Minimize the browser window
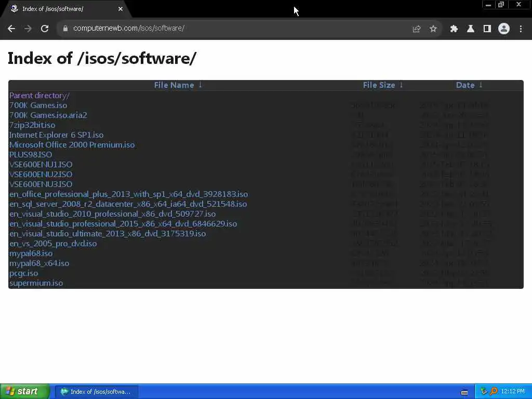The height and width of the screenshot is (399, 532). click(488, 5)
